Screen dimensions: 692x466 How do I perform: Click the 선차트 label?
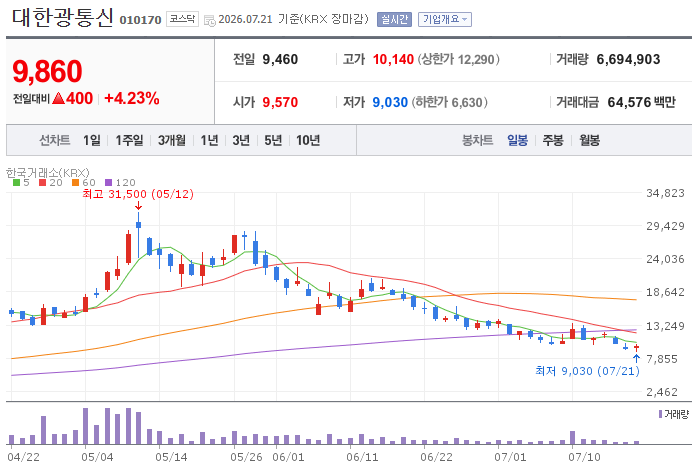54,140
